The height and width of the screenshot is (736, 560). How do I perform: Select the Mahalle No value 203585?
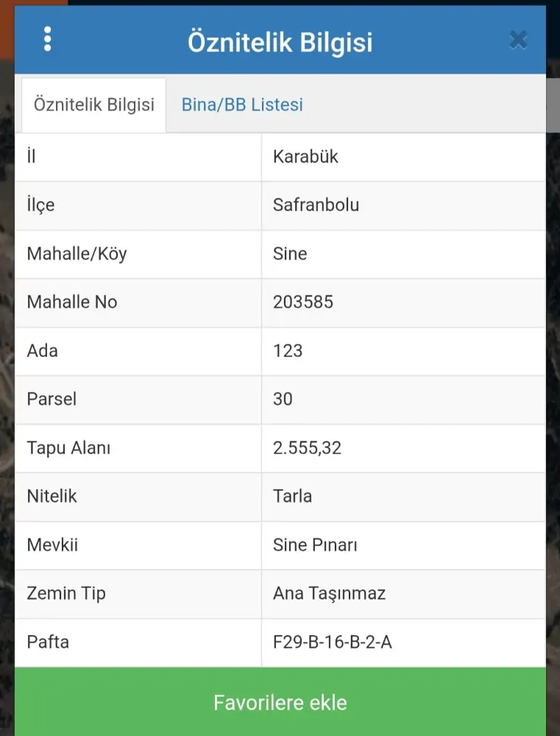(302, 302)
